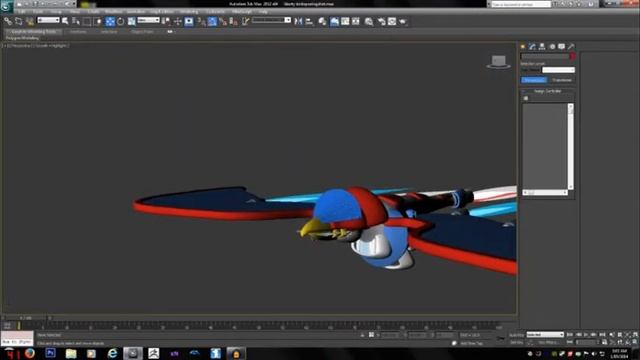Screen dimensions: 640x360
Task: Click the controller list vertical scrollbar
Action: coord(571,147)
